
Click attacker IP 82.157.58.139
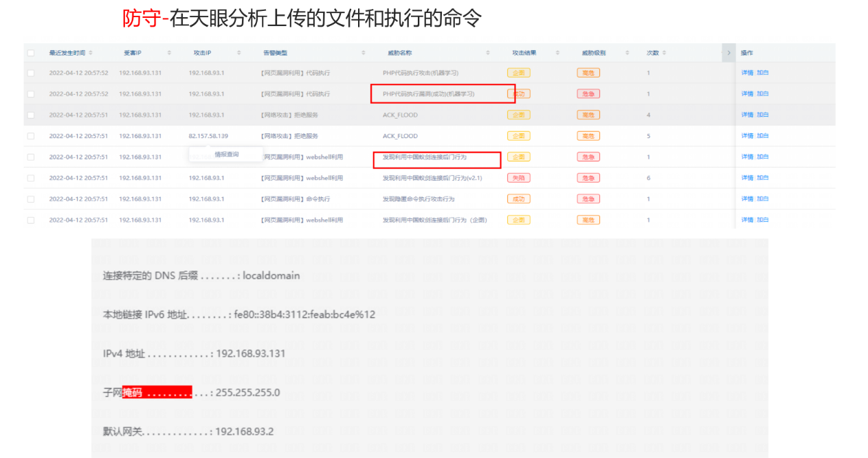pyautogui.click(x=208, y=136)
